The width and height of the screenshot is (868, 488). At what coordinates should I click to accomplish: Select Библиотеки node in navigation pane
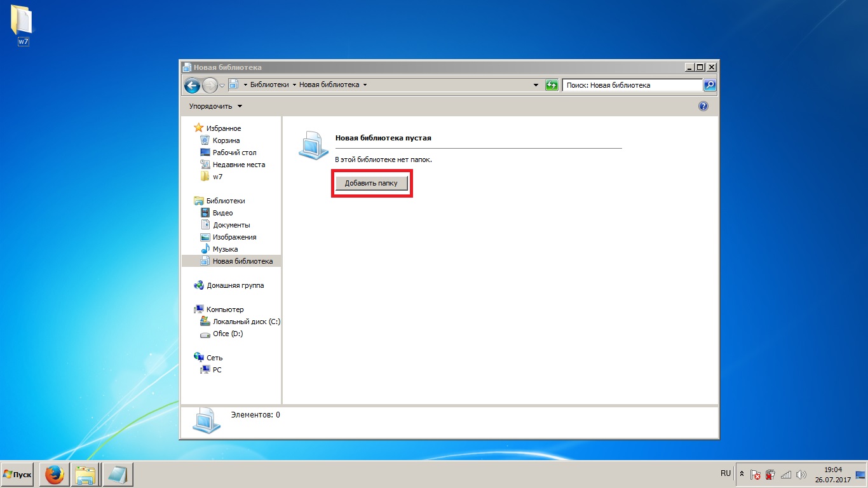[226, 201]
